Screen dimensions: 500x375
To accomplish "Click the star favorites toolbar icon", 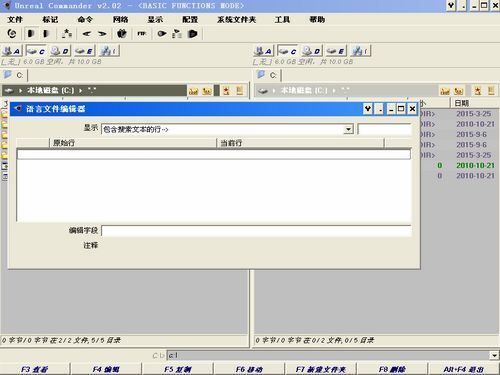I will (x=67, y=34).
